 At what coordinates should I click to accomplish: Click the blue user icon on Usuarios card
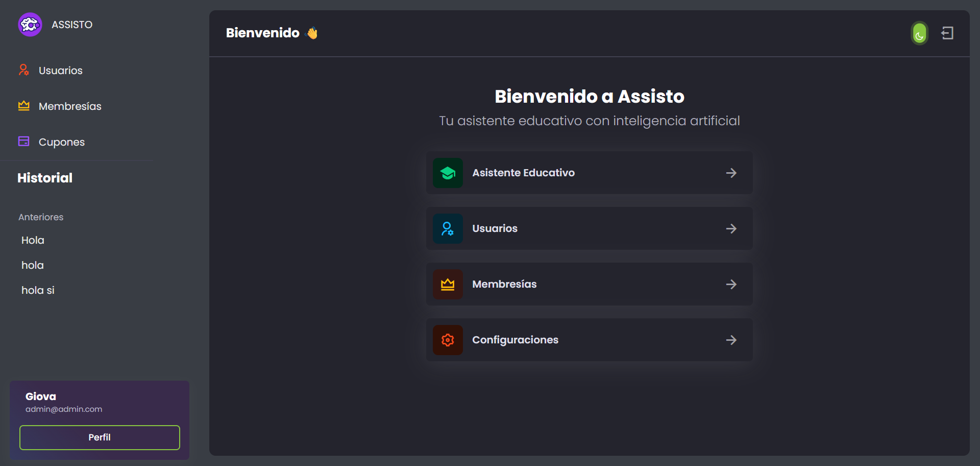pos(448,228)
